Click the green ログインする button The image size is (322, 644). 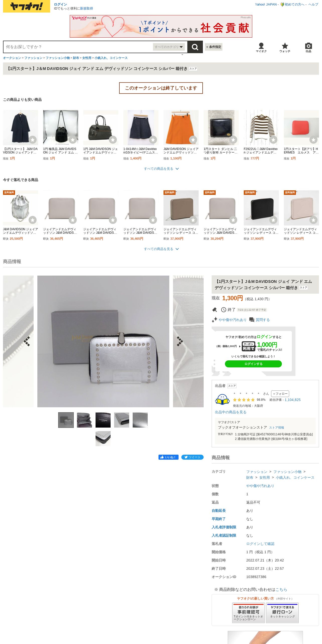pyautogui.click(x=253, y=364)
